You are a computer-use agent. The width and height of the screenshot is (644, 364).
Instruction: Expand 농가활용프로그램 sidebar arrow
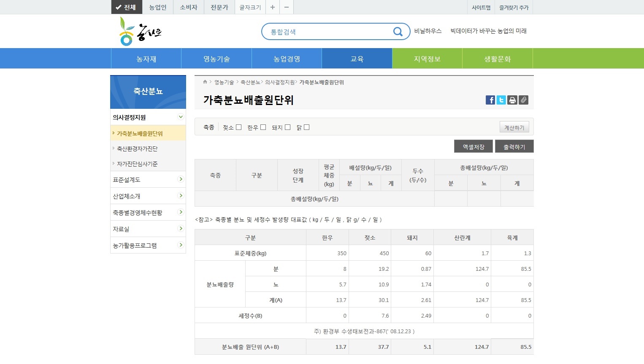tap(181, 245)
